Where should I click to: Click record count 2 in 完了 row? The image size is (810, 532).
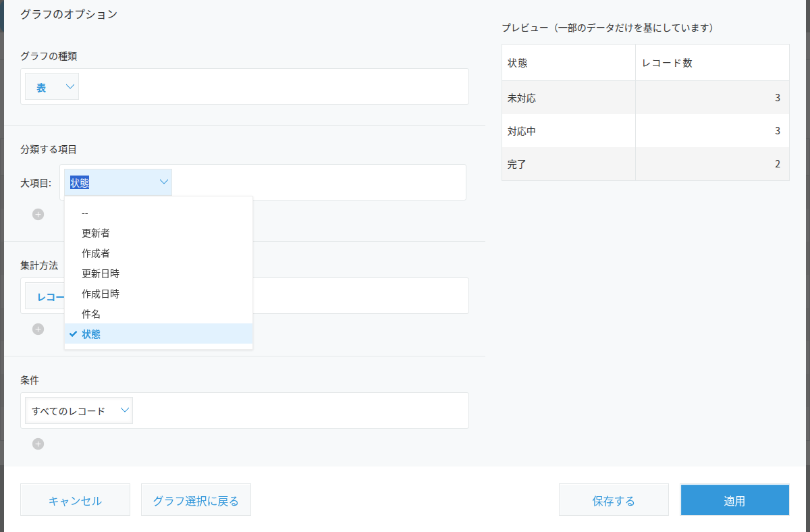778,164
